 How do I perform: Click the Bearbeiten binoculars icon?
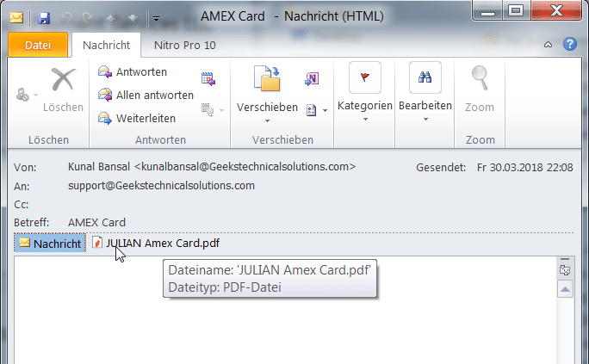[x=425, y=77]
